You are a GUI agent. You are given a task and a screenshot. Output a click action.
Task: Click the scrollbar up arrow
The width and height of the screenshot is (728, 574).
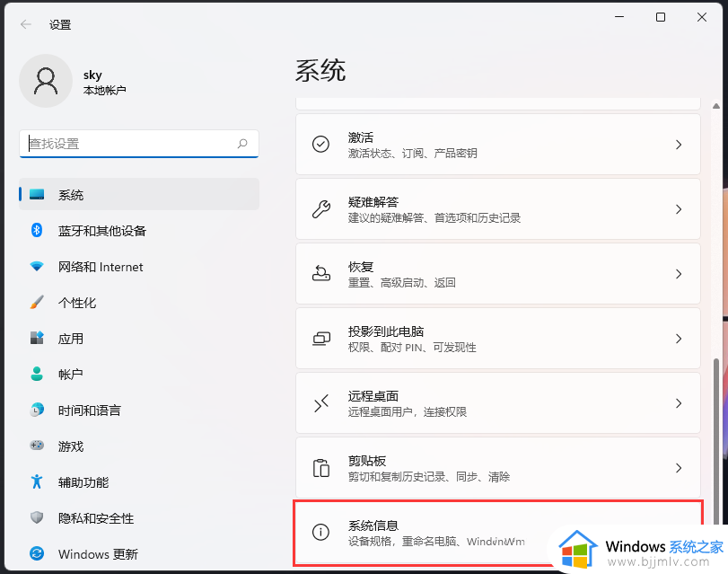(716, 106)
